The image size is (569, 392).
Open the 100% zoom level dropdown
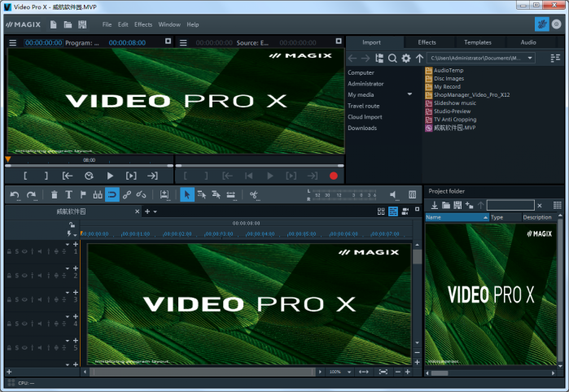point(349,372)
